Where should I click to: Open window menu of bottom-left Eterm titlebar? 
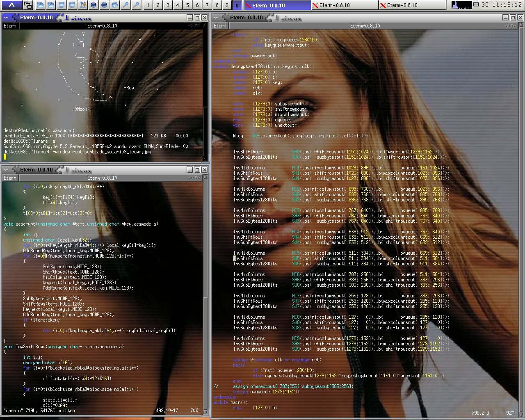tap(7, 170)
